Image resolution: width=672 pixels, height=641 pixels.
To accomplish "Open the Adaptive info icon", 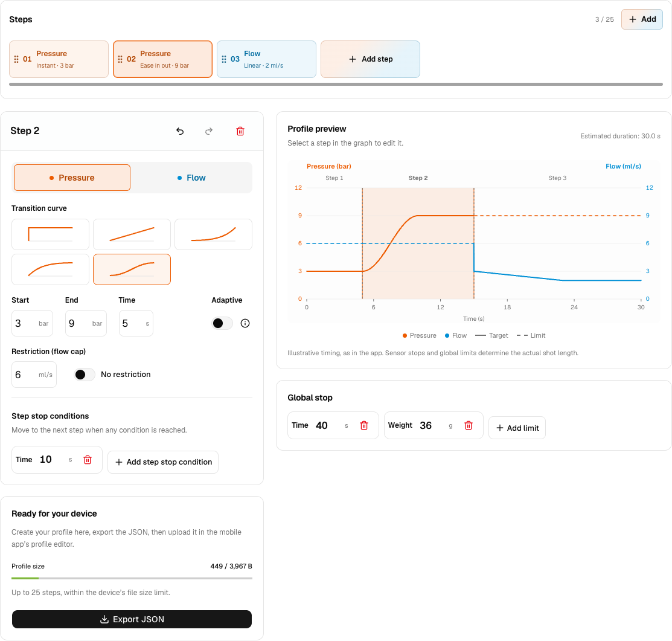I will [x=245, y=323].
